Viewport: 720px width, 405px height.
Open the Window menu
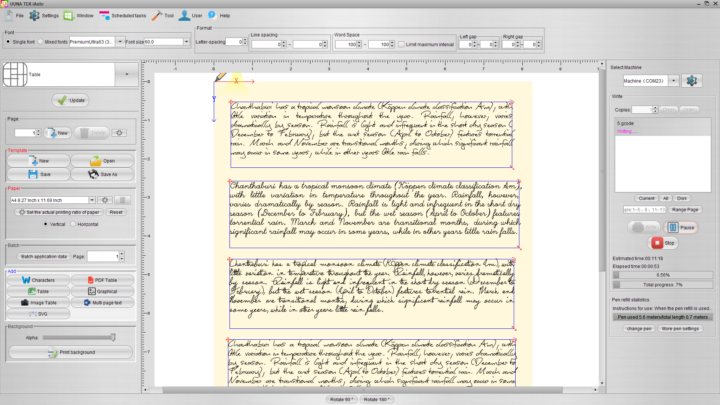click(79, 16)
